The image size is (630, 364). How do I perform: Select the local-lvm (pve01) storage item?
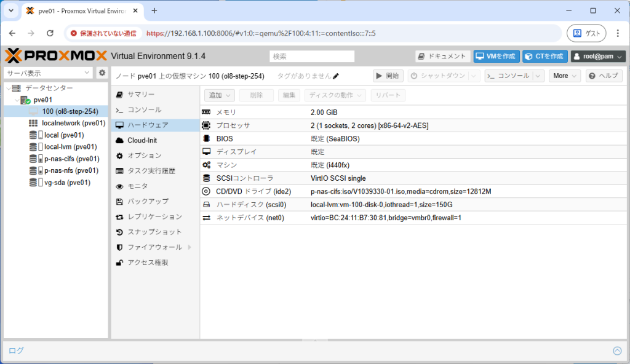point(70,147)
